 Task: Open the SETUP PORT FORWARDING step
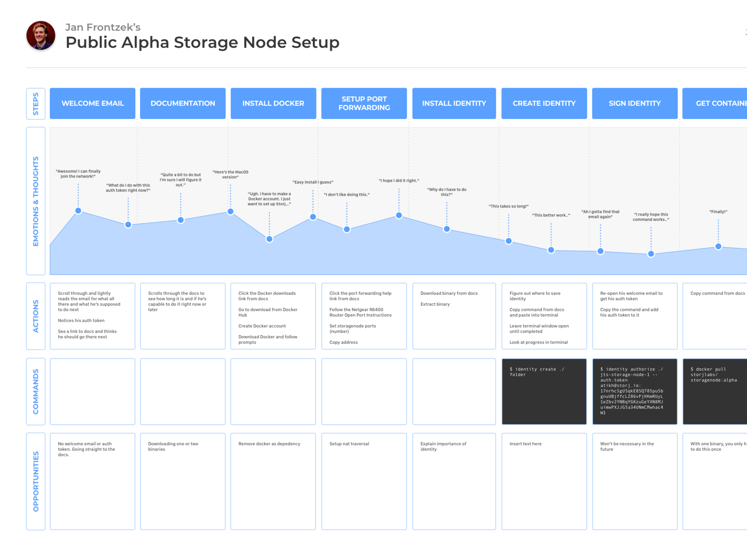[364, 103]
